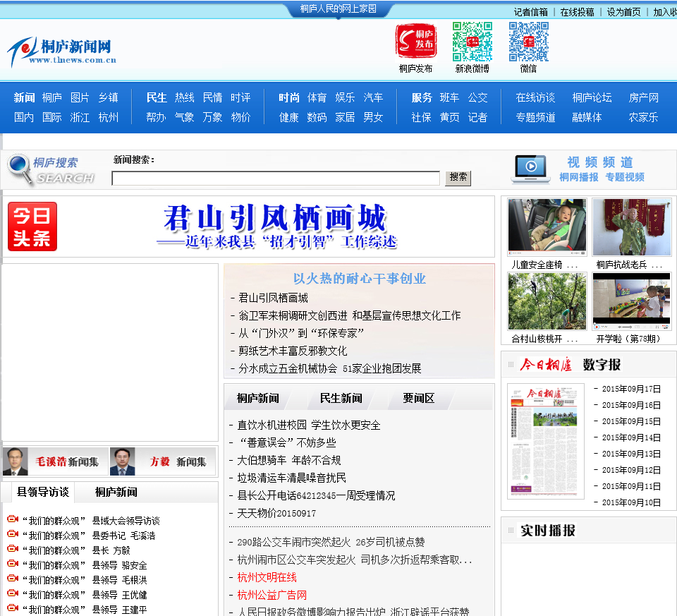This screenshot has width=677, height=616.
Task: Click 在线投稿 top link
Action: tap(578, 12)
